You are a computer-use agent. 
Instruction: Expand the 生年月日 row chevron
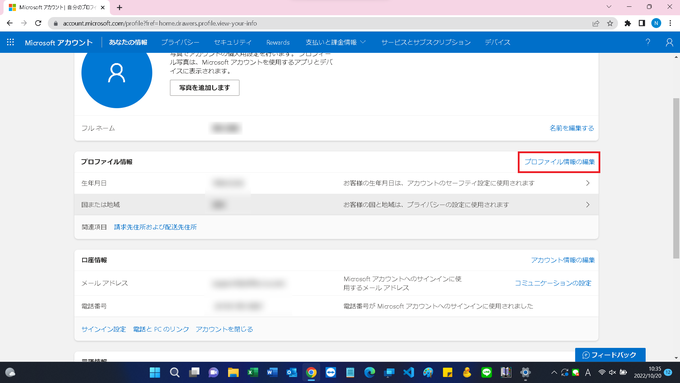[x=588, y=183]
